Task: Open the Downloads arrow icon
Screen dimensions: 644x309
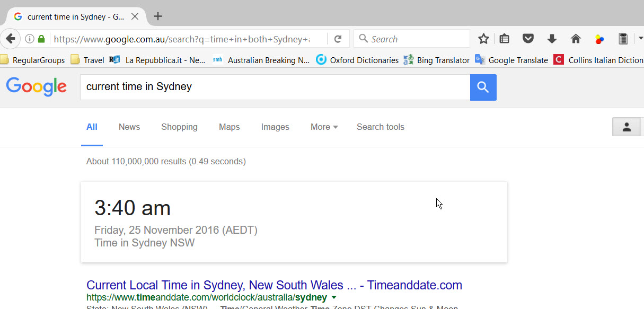Action: click(x=552, y=39)
